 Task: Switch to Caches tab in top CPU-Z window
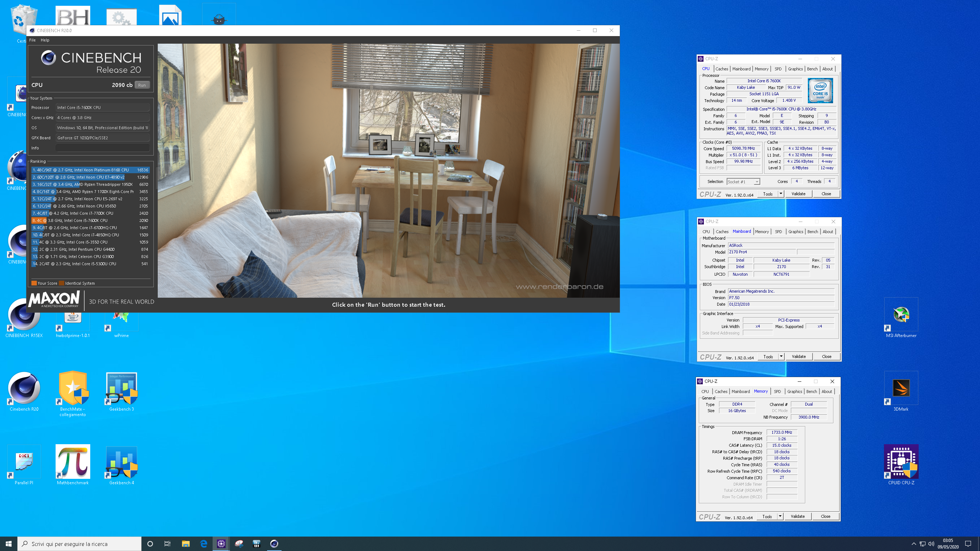721,69
